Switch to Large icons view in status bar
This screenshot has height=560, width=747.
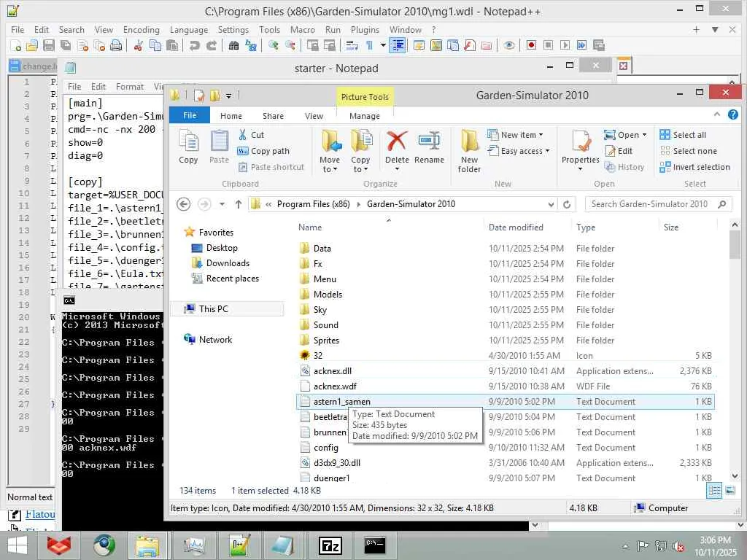tap(729, 490)
